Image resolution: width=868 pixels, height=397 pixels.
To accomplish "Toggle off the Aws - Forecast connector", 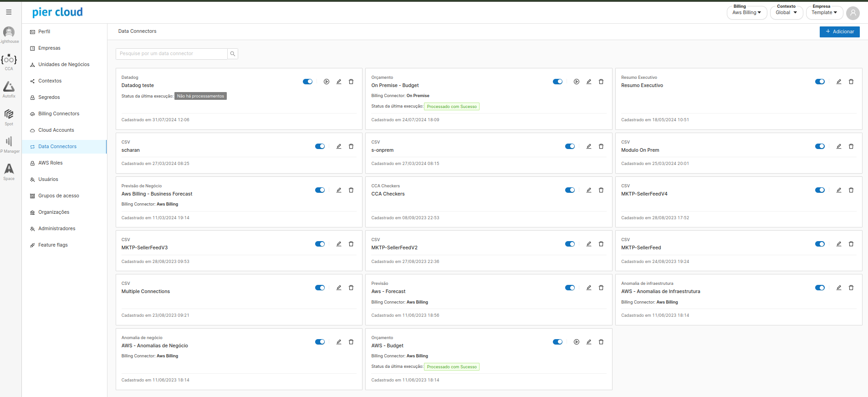I will [x=570, y=288].
